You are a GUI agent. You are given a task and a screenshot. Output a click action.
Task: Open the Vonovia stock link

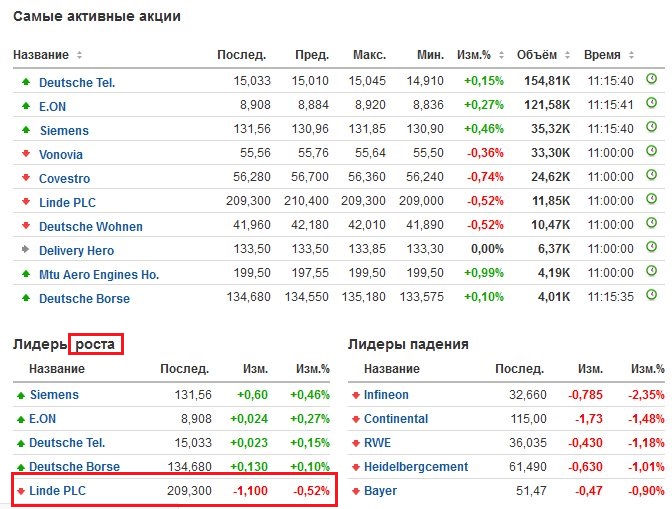click(61, 155)
